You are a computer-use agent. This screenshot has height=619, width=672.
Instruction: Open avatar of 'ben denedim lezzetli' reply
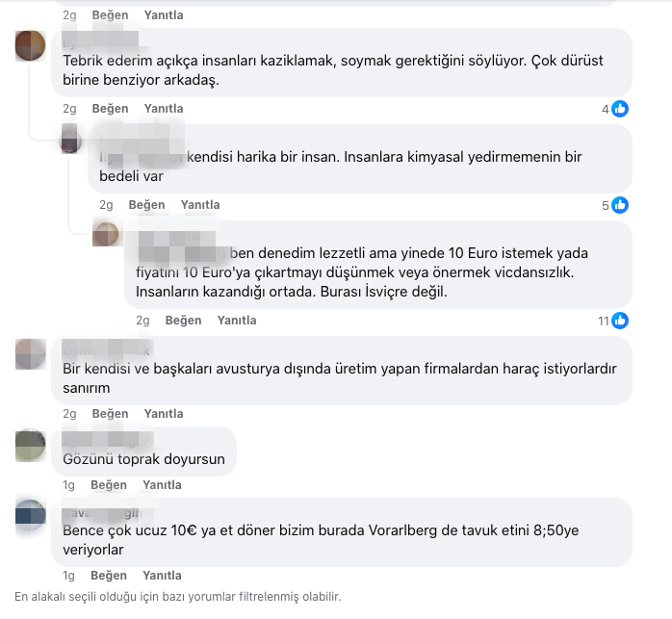pyautogui.click(x=106, y=234)
